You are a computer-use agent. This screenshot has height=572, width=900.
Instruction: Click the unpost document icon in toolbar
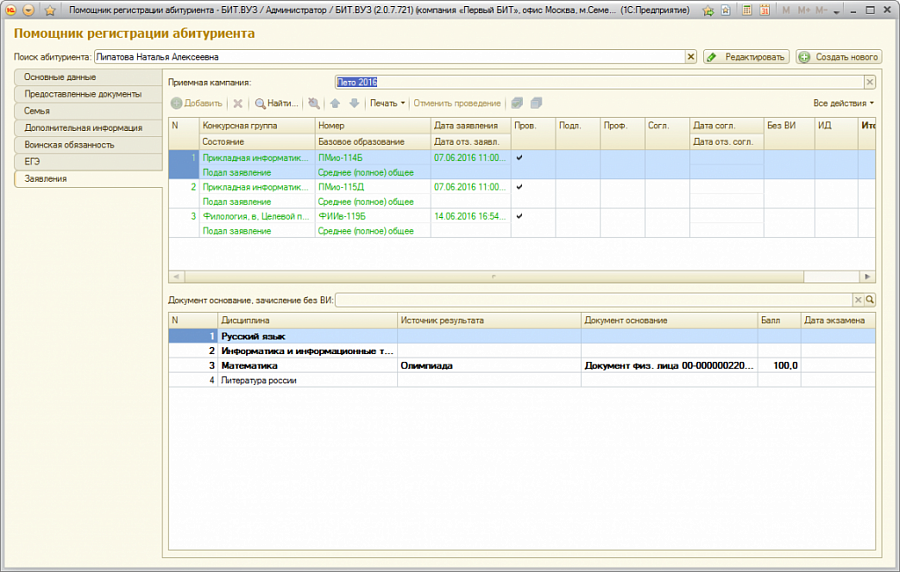tap(536, 103)
